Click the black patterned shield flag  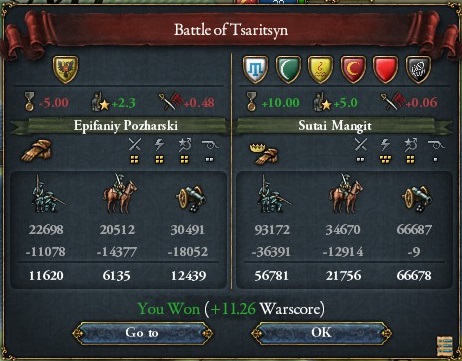(418, 70)
